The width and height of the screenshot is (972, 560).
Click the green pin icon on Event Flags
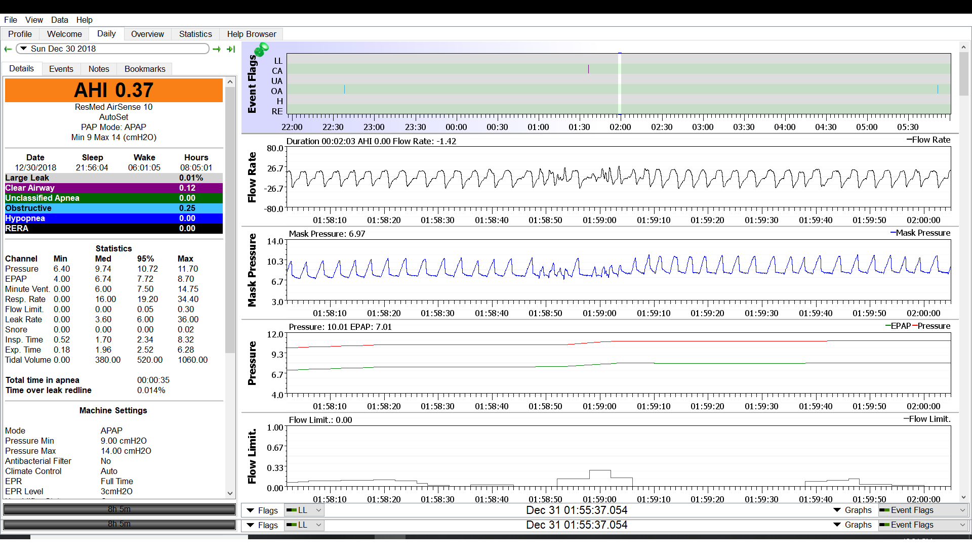[261, 50]
